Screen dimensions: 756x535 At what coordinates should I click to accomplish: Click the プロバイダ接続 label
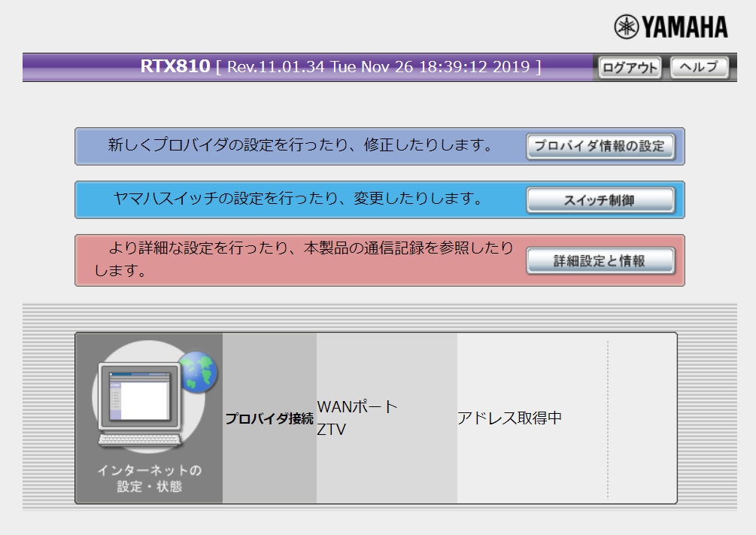(x=269, y=418)
